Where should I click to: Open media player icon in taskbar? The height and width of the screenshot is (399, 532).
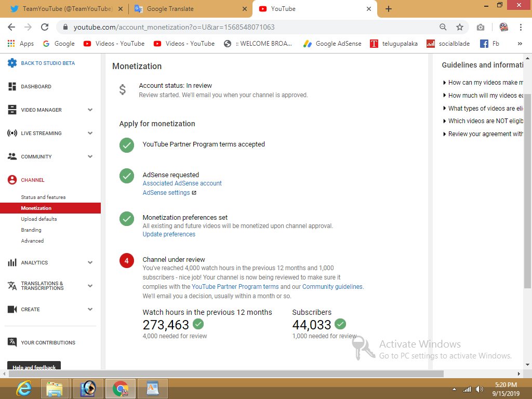[88, 389]
